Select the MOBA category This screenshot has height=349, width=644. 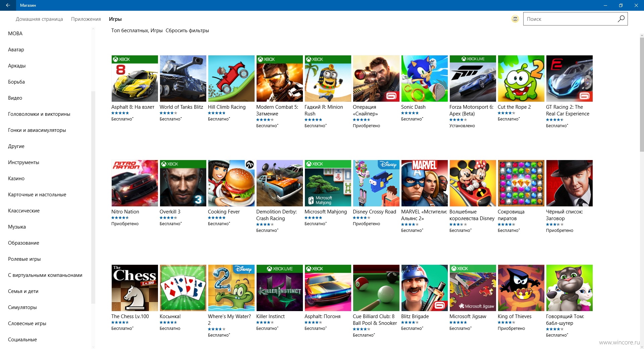click(x=15, y=34)
